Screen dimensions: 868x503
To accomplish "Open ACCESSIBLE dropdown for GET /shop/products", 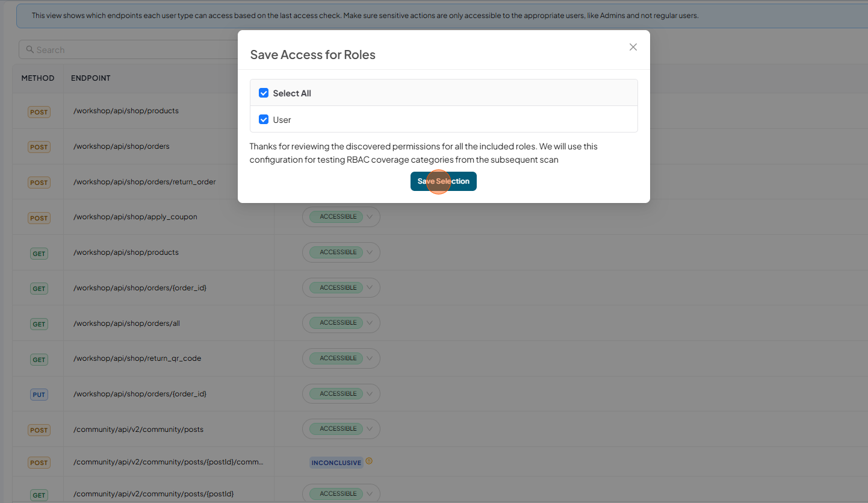I will coord(341,252).
